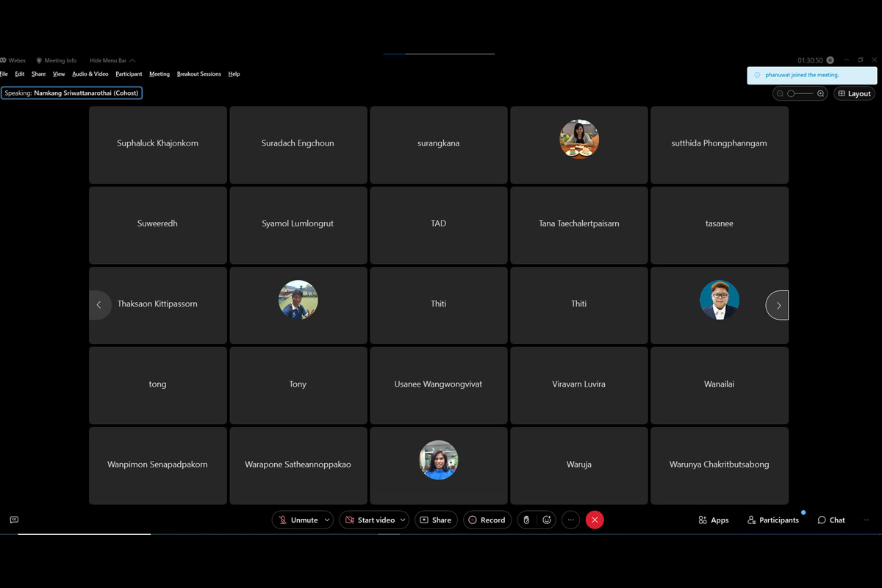Screen dimensions: 882x588
Task: Click the Record button
Action: pos(487,520)
